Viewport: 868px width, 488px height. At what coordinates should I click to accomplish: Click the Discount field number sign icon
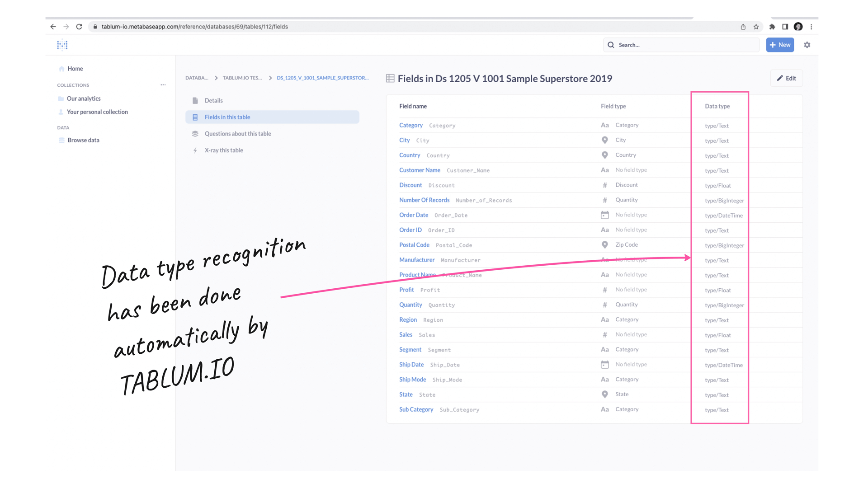(605, 185)
